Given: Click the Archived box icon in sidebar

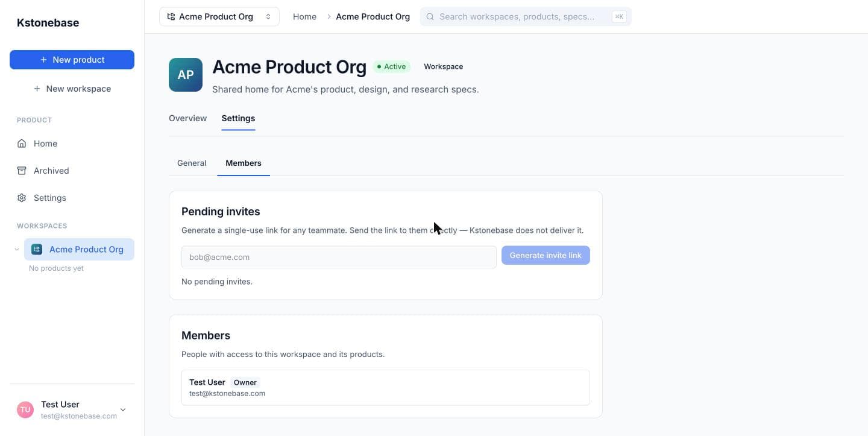Looking at the screenshot, I should (x=22, y=171).
